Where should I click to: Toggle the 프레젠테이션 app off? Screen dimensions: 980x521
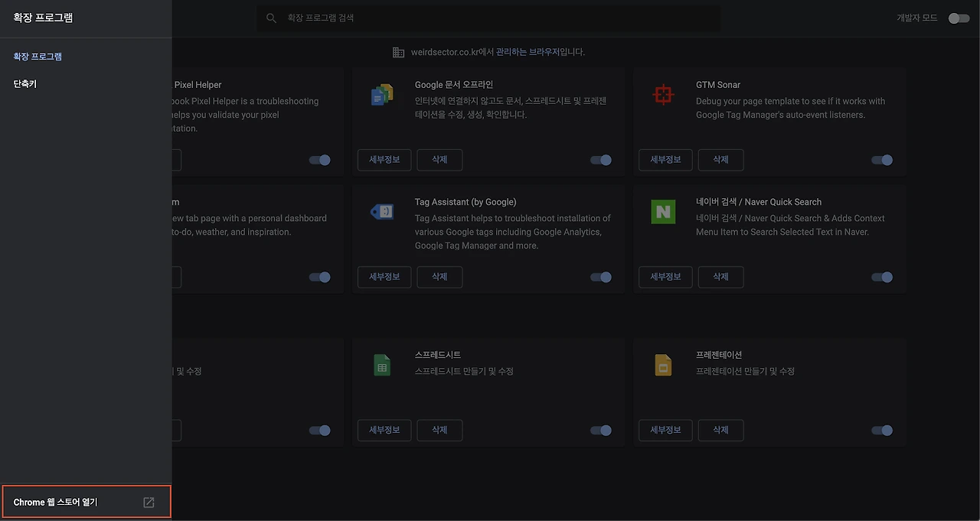point(882,430)
